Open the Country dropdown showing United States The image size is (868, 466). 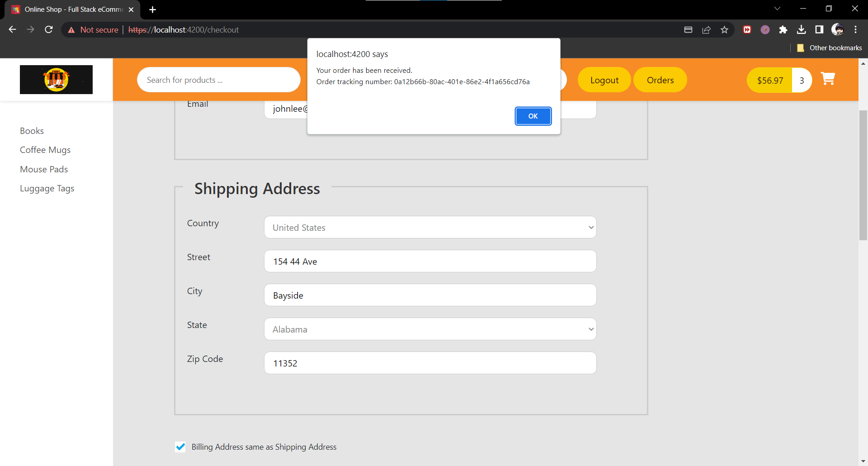pyautogui.click(x=430, y=227)
